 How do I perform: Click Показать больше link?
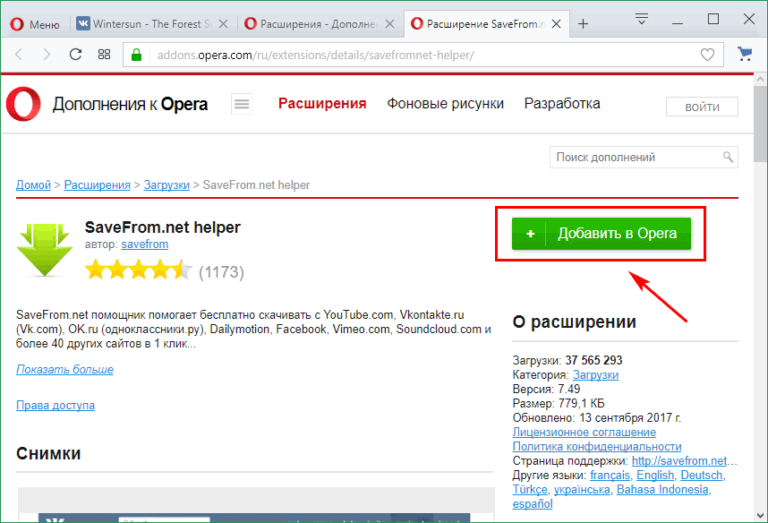pos(65,369)
